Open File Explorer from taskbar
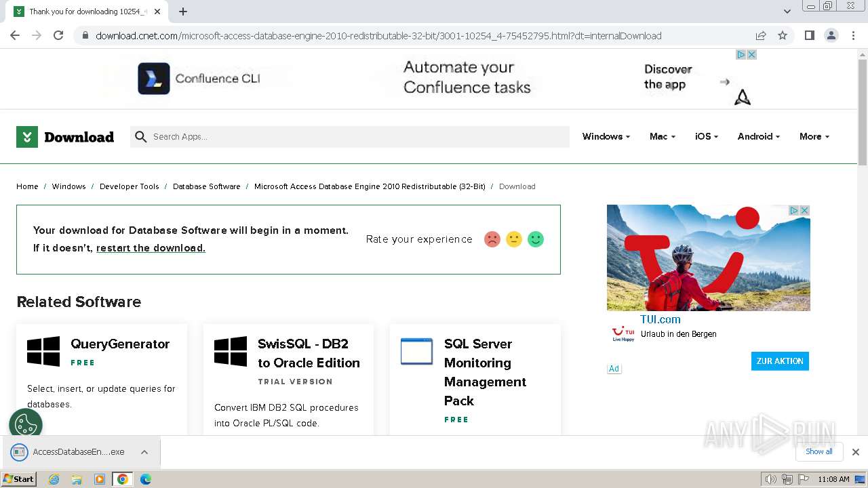 [x=77, y=479]
